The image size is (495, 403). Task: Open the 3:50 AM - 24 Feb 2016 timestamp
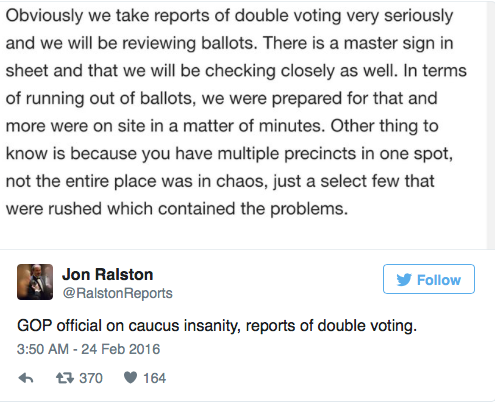[88, 349]
